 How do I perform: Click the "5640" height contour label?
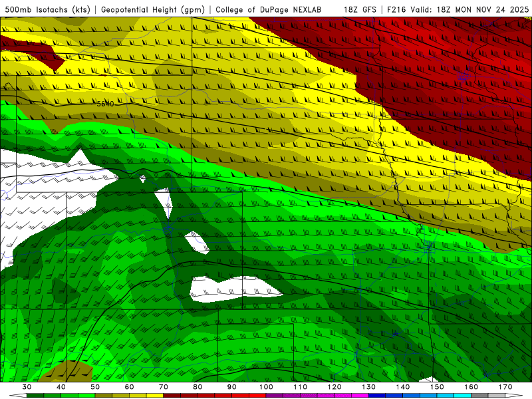click(106, 104)
